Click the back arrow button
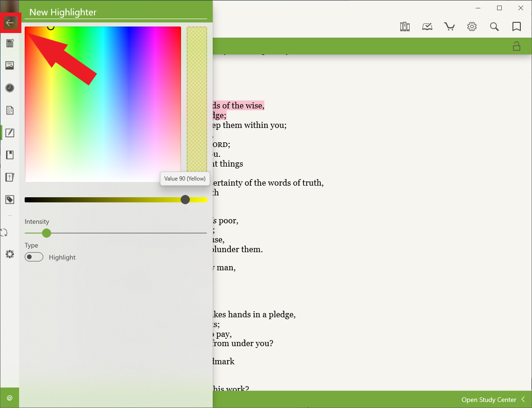 (10, 23)
